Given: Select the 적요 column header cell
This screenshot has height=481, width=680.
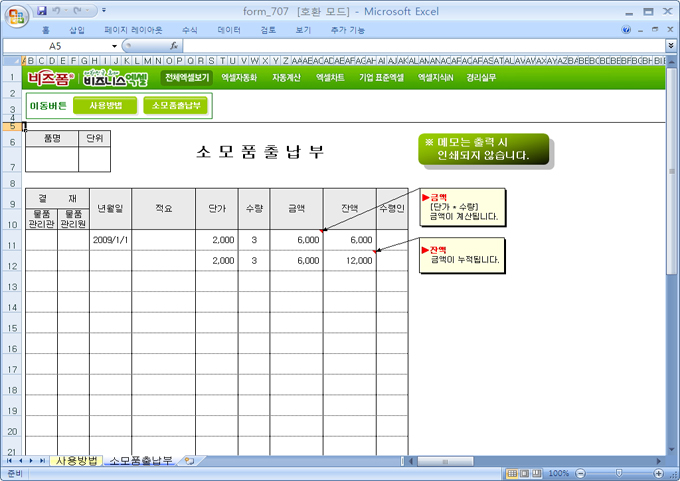Looking at the screenshot, I should [163, 209].
